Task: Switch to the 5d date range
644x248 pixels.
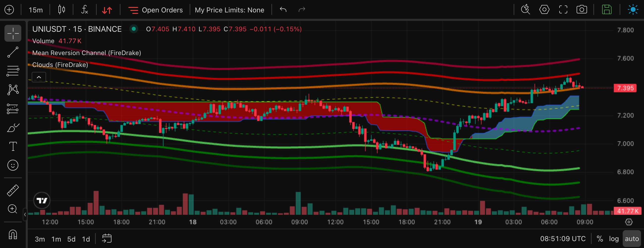Action: [71, 239]
